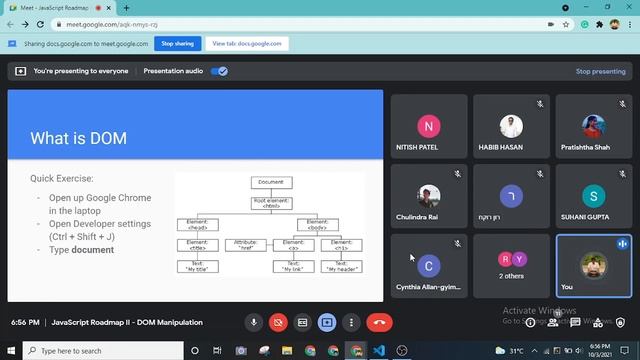Image resolution: width=640 pixels, height=360 pixels.
Task: Select Pratishtha Shah participant tile
Action: (x=594, y=126)
